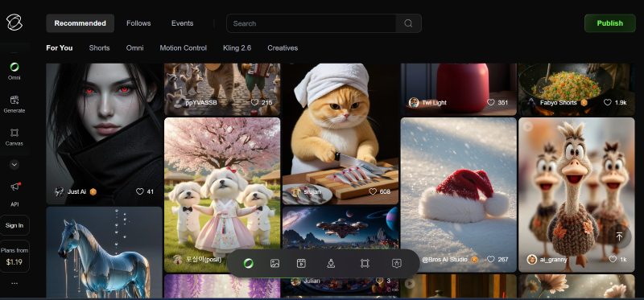Open the @Bros AI Studio author name
Image resolution: width=644 pixels, height=300 pixels.
[444, 259]
